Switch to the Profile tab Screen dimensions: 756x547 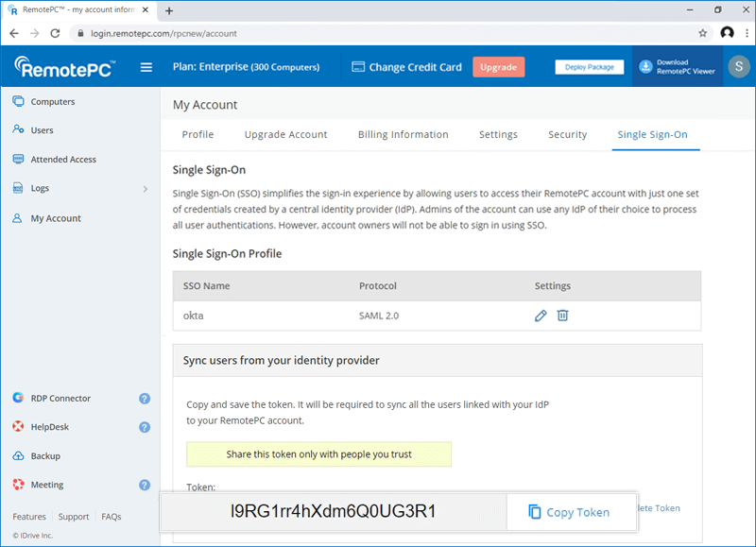pyautogui.click(x=198, y=134)
